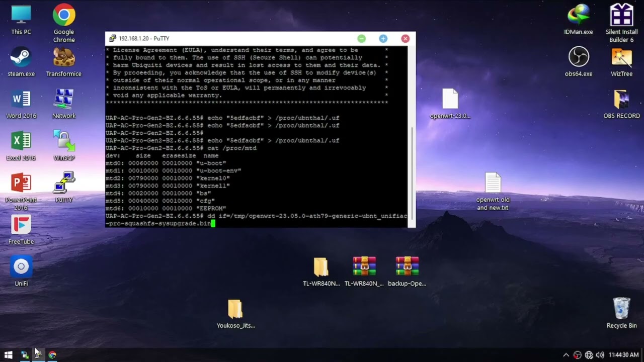Click mtd6 EEPROM row in terminal
The image size is (644, 362).
pos(166,208)
